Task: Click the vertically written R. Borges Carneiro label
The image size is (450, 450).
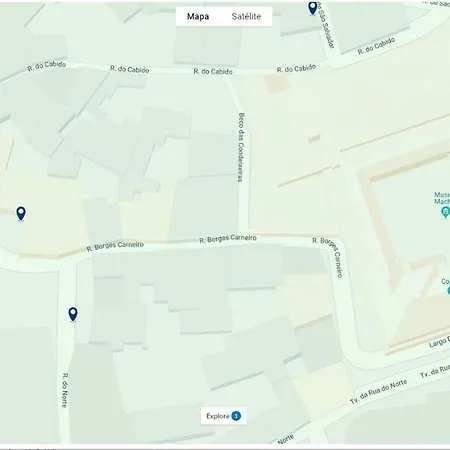Action: 335,259
